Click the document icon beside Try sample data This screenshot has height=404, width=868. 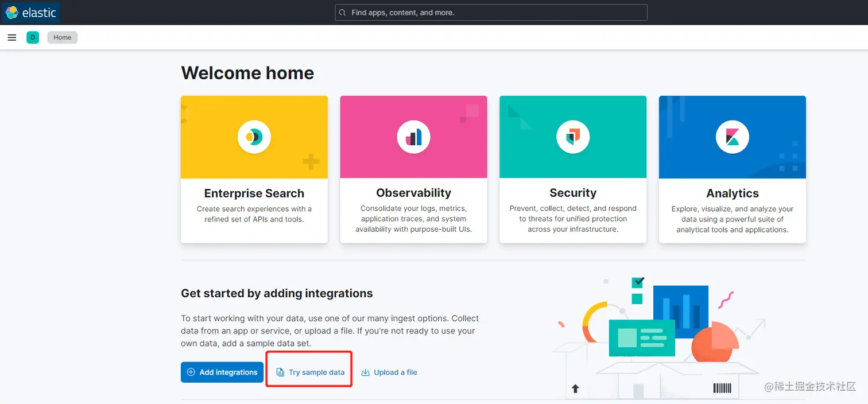click(x=280, y=372)
